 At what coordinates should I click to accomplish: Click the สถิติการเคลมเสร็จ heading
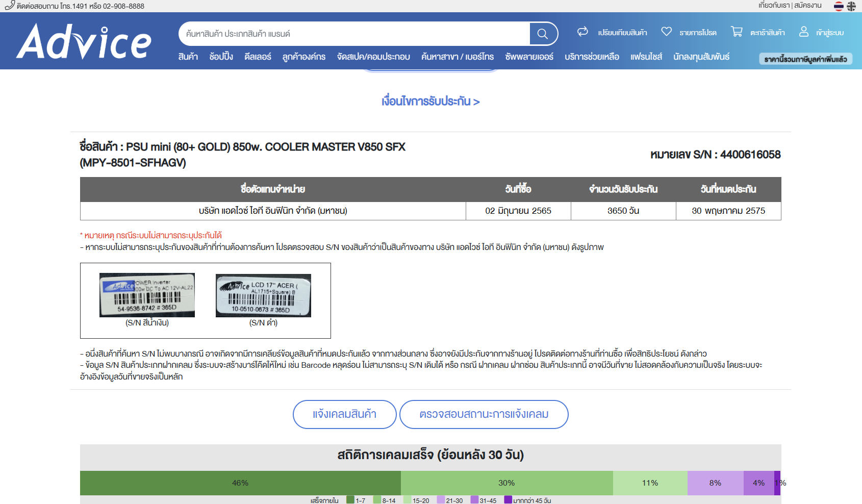tap(430, 455)
